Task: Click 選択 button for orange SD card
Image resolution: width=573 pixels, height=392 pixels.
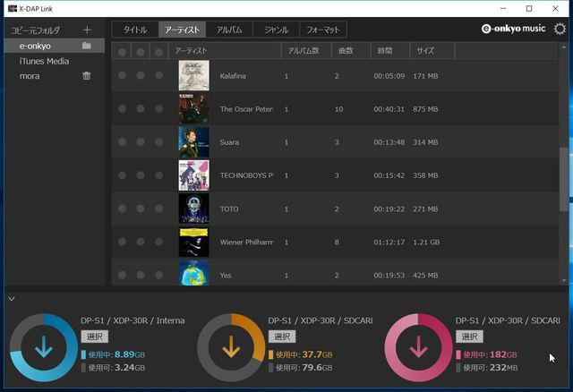Action: coord(282,337)
